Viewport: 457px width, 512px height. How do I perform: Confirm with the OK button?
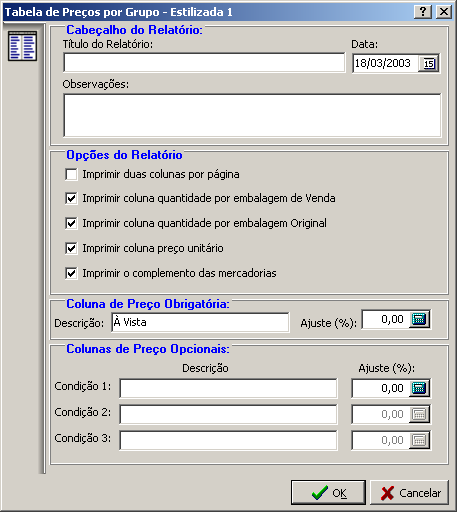click(x=328, y=493)
